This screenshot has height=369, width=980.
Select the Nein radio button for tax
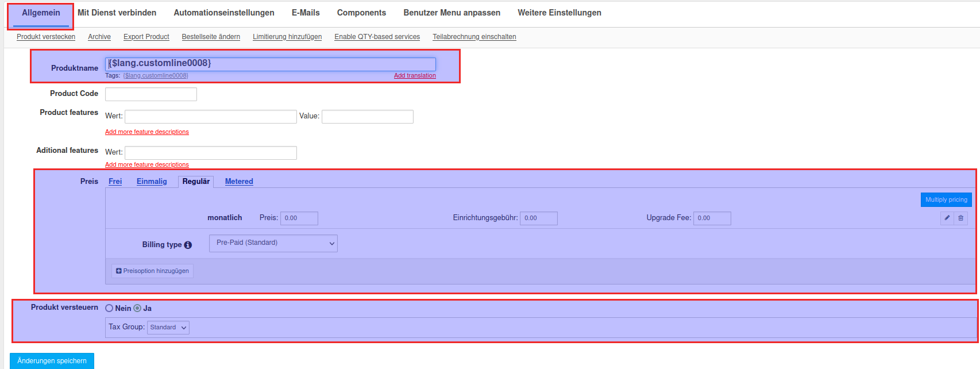109,308
